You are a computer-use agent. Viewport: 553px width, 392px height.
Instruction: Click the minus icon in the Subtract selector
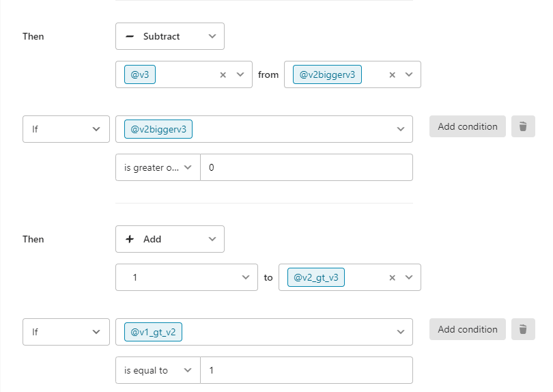130,36
